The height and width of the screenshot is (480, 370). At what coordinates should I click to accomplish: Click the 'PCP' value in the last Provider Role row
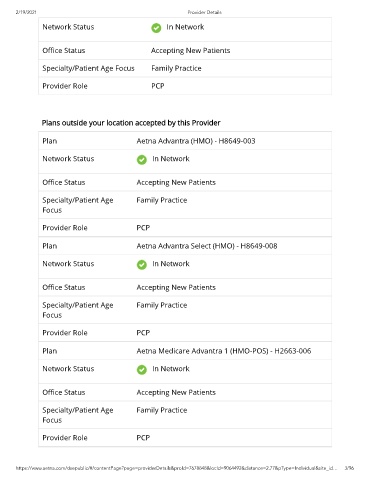tap(143, 438)
